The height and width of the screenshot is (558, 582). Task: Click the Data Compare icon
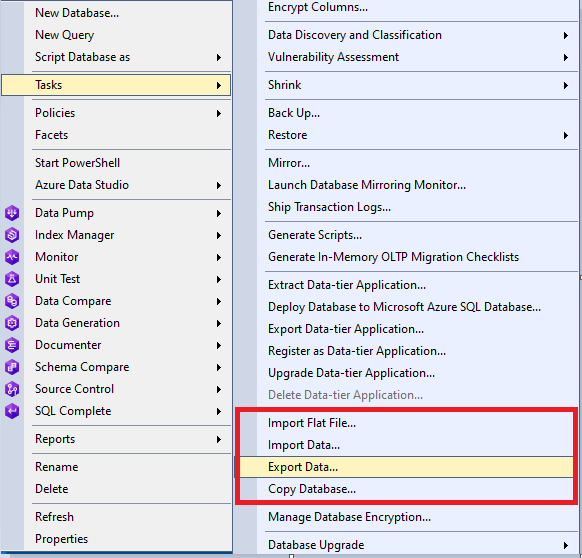click(12, 301)
